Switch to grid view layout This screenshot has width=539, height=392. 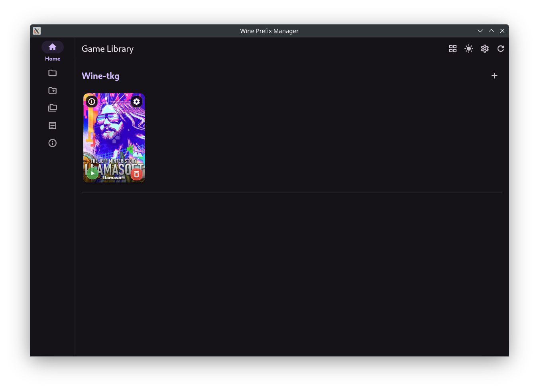click(453, 49)
